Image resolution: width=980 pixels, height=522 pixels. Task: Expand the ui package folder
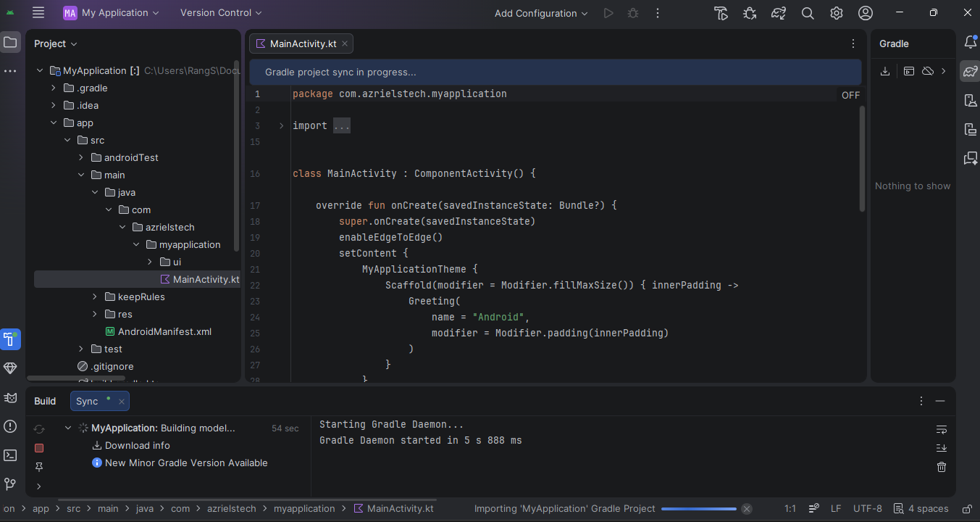[x=150, y=262]
